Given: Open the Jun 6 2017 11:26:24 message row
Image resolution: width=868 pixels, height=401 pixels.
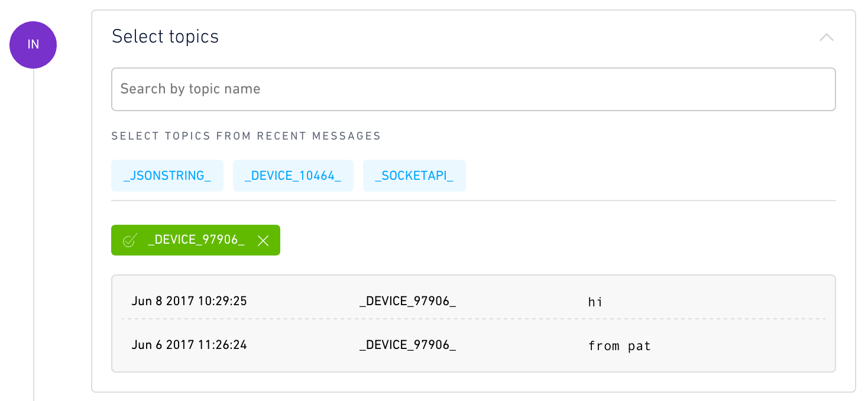Looking at the screenshot, I should point(473,345).
